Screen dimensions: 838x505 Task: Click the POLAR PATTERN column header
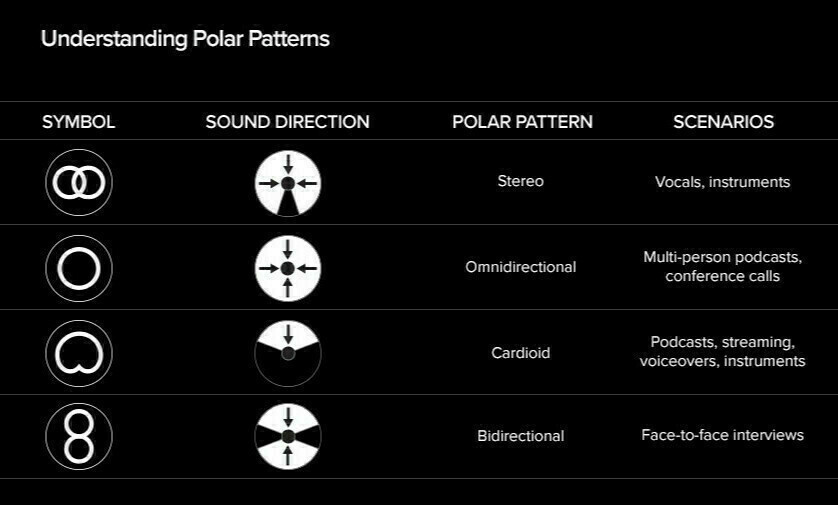point(522,122)
